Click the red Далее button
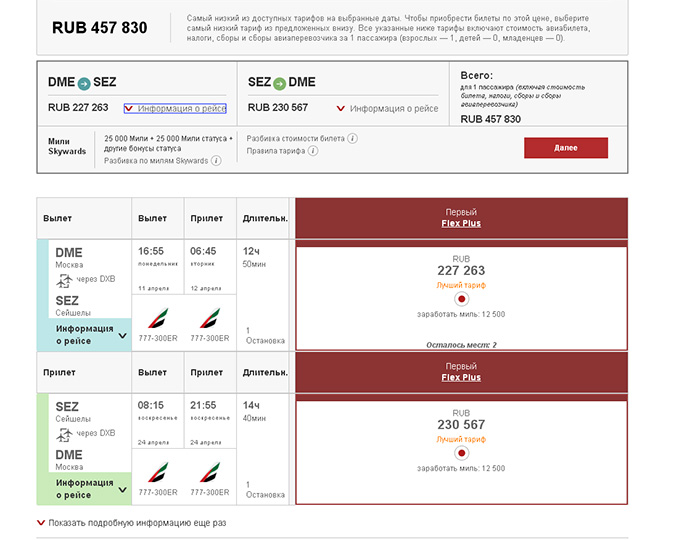Screen dimensions: 700x540 tap(566, 148)
